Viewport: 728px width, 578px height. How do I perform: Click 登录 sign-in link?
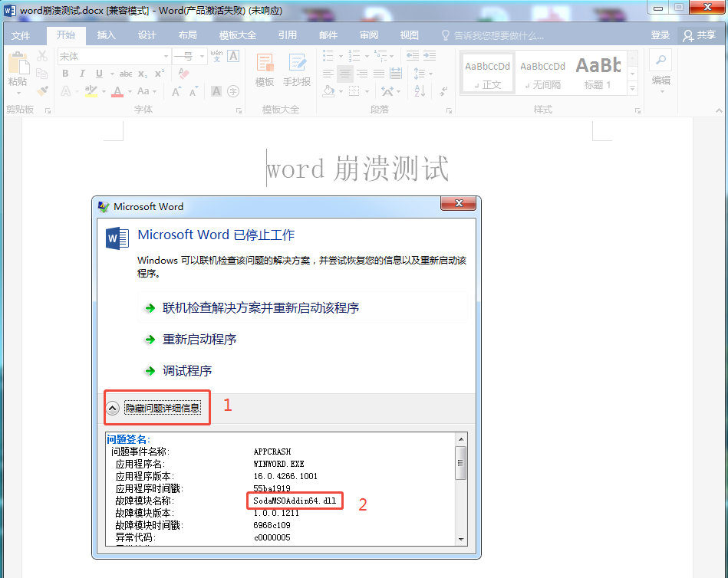point(660,35)
